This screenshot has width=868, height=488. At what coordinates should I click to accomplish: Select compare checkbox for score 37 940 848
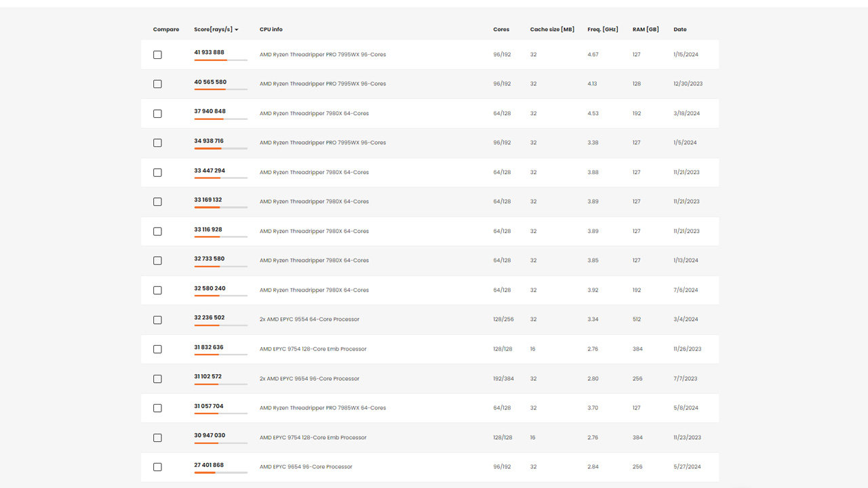[x=157, y=114]
